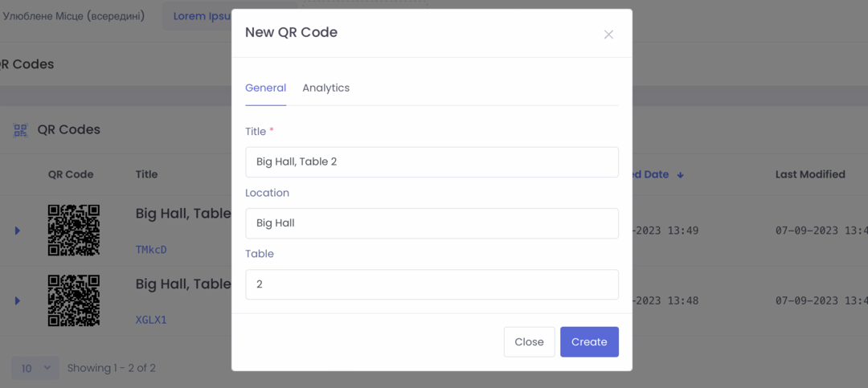Open the XGLX1 QR code thumbnail
Image resolution: width=868 pixels, height=388 pixels.
pyautogui.click(x=74, y=300)
